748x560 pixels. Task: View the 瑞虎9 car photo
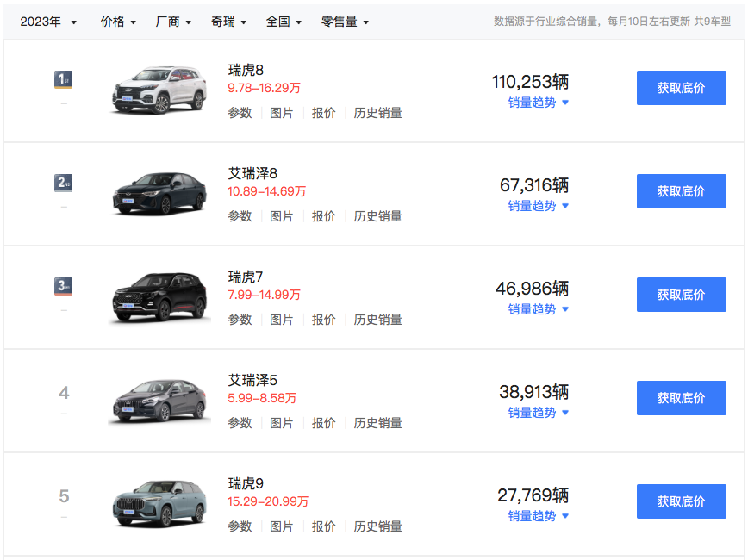159,503
